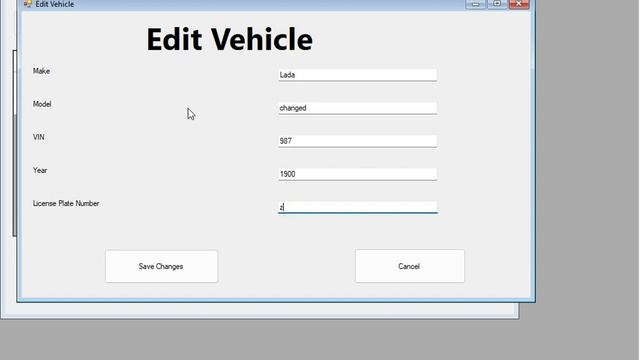Screen dimensions: 640x360
Task: Click the 'Year' label
Action: tap(40, 170)
